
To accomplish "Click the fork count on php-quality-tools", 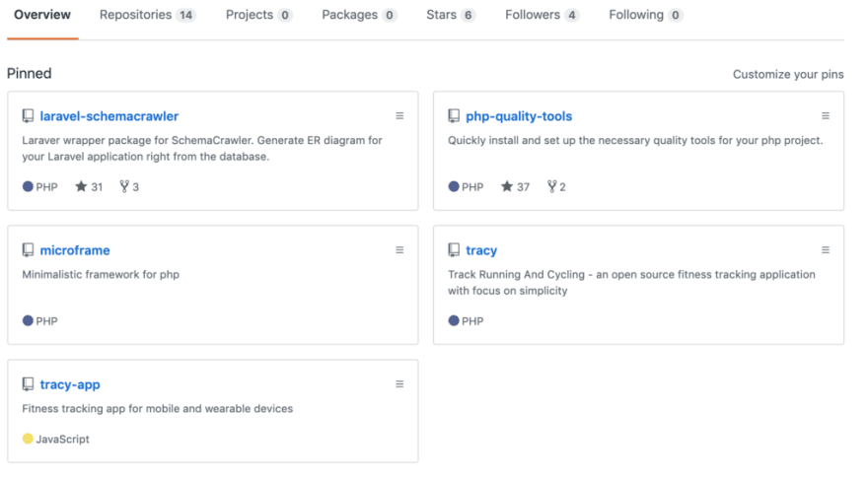I will (556, 187).
